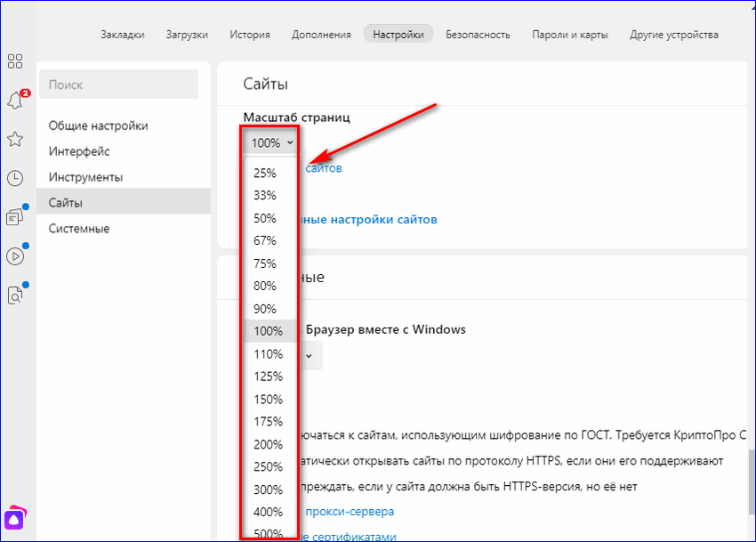The width and height of the screenshot is (756, 542).
Task: Open the Безопасность tab
Action: [x=478, y=35]
